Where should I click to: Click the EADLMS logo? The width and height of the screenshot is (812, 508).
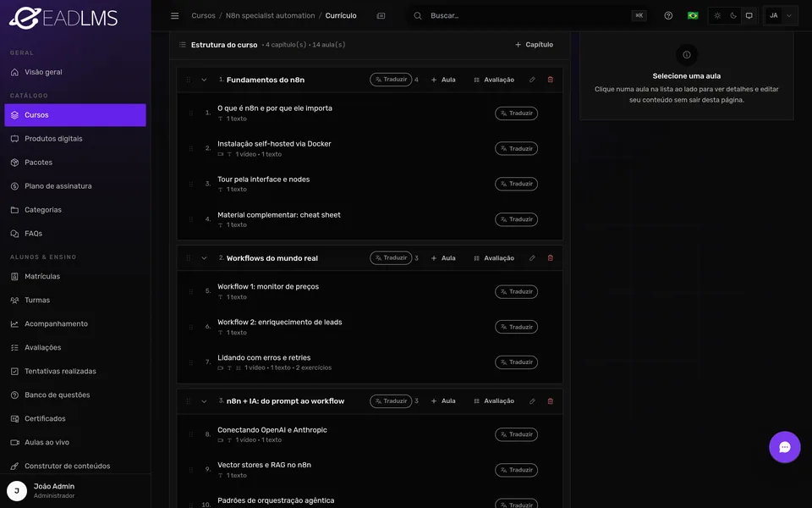pyautogui.click(x=63, y=18)
